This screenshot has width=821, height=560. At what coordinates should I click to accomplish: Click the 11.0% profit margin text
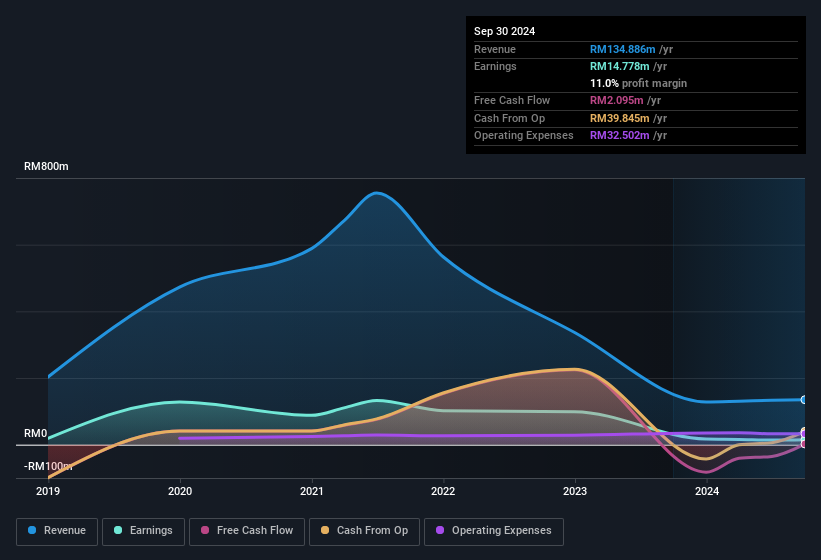click(x=638, y=83)
